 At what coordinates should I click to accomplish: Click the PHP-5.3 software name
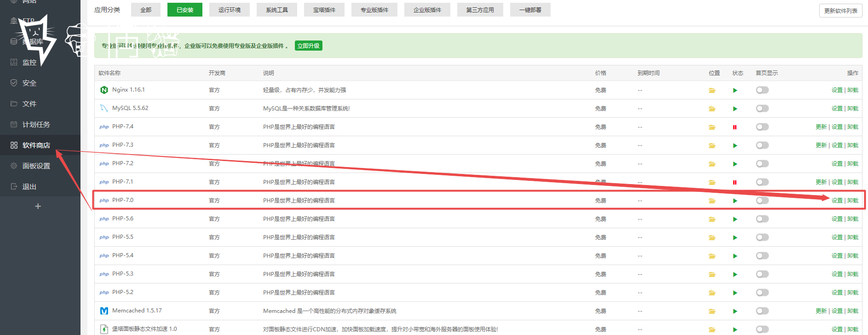tap(123, 274)
